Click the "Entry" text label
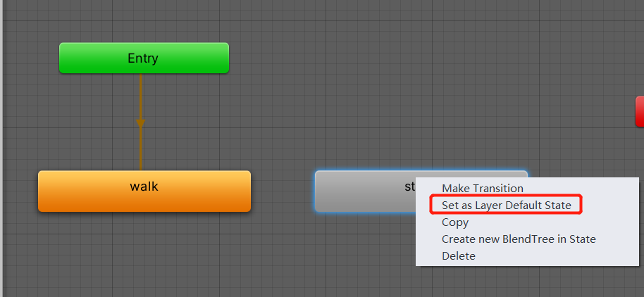 pos(143,58)
